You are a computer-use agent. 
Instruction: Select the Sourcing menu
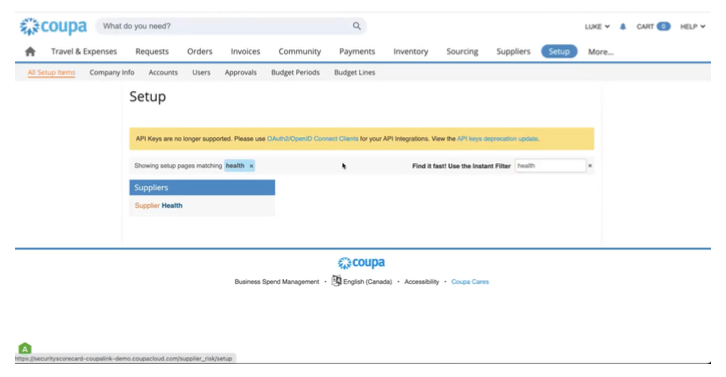pos(462,51)
